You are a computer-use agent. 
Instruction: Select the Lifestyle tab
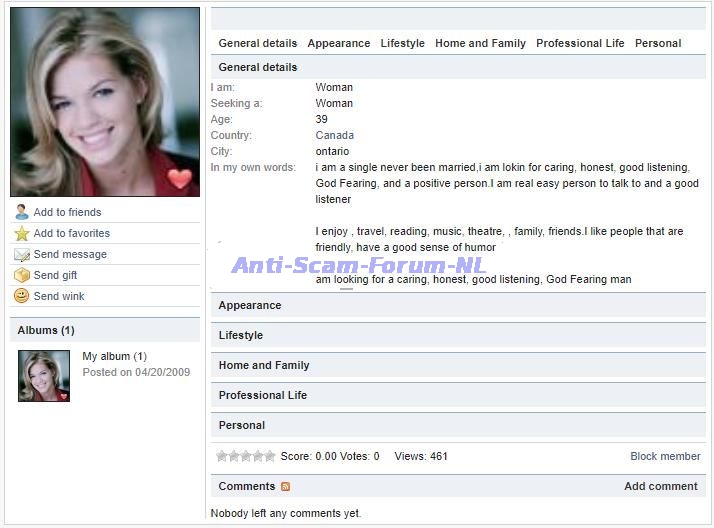coord(402,43)
